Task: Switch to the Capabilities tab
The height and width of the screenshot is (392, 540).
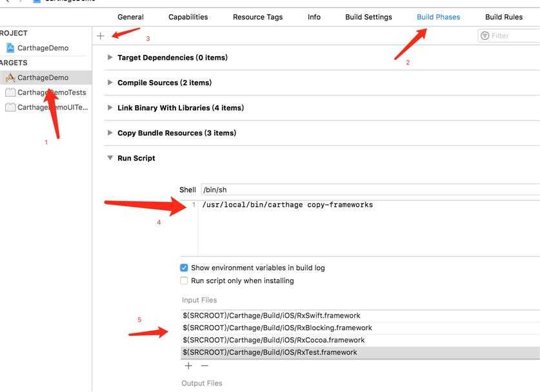Action: pyautogui.click(x=188, y=17)
